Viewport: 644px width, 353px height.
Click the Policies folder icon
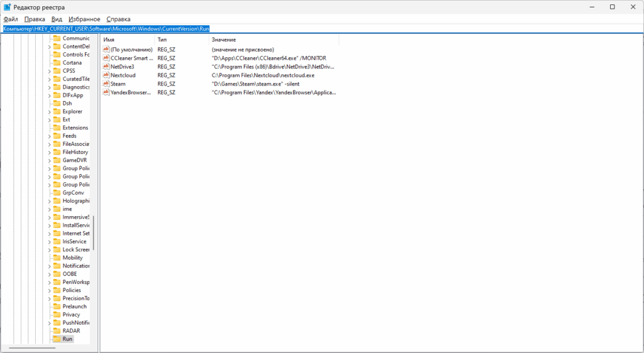[x=57, y=290]
